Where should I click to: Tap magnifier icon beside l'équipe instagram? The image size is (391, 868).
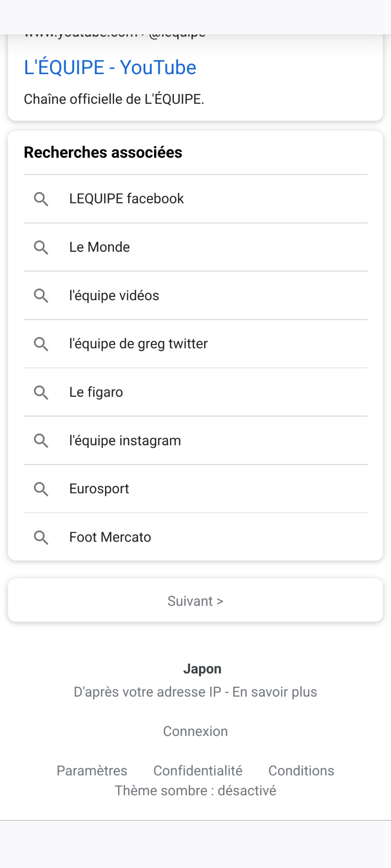tap(41, 441)
